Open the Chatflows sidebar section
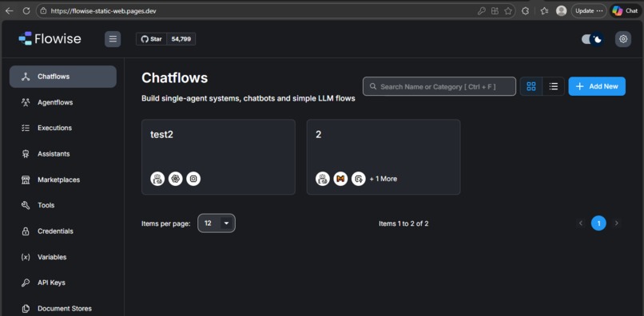 point(63,77)
